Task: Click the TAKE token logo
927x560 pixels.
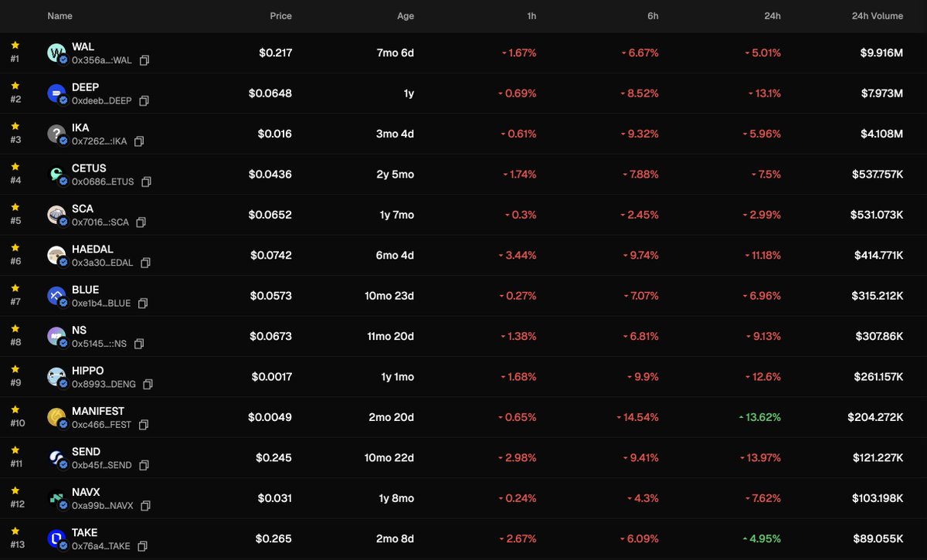Action: click(x=56, y=538)
